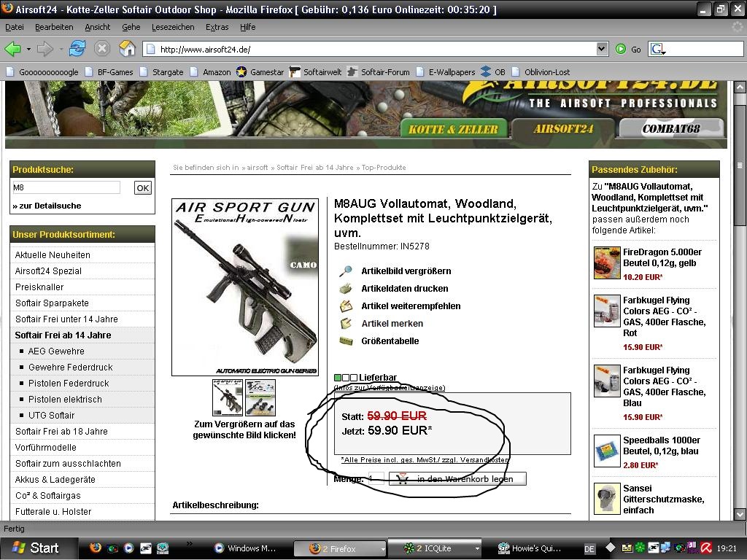Click the shopping cart icon in Warenkorb button
The image size is (747, 560).
tap(402, 479)
